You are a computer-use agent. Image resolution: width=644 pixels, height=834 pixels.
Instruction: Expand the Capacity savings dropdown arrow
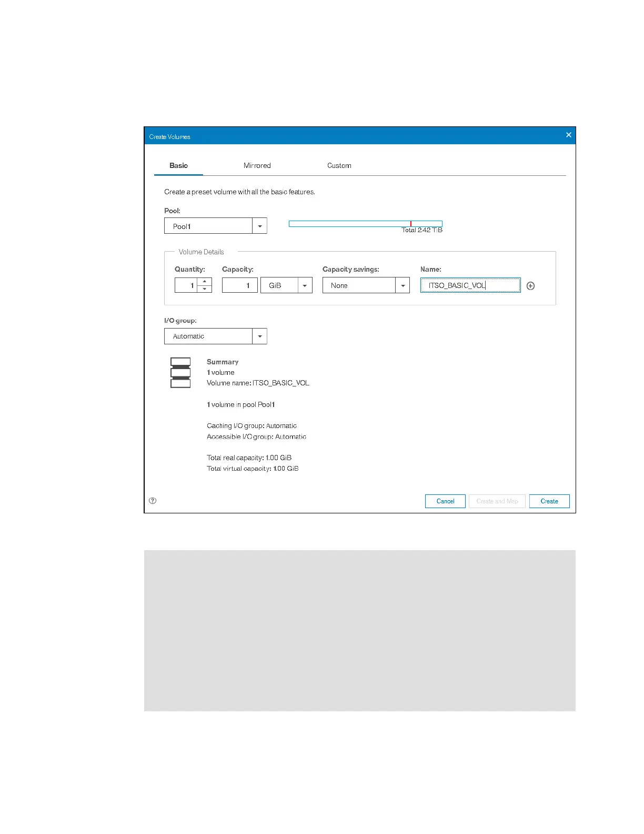click(402, 285)
